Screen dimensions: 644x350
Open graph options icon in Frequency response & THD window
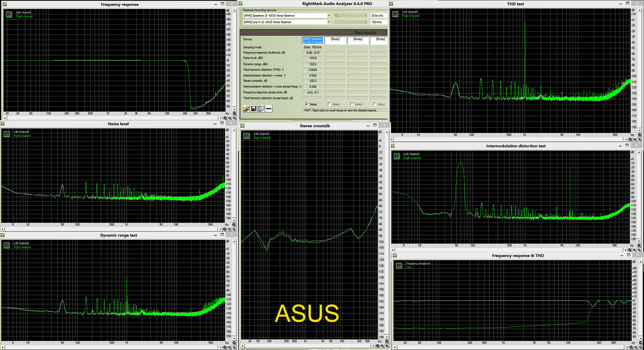399,266
